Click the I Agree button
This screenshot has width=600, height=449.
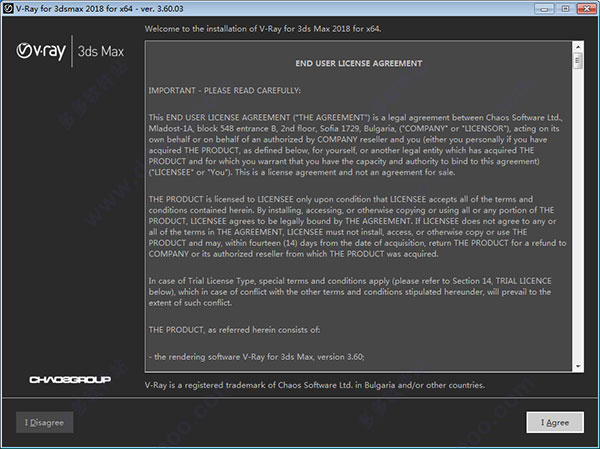point(555,422)
